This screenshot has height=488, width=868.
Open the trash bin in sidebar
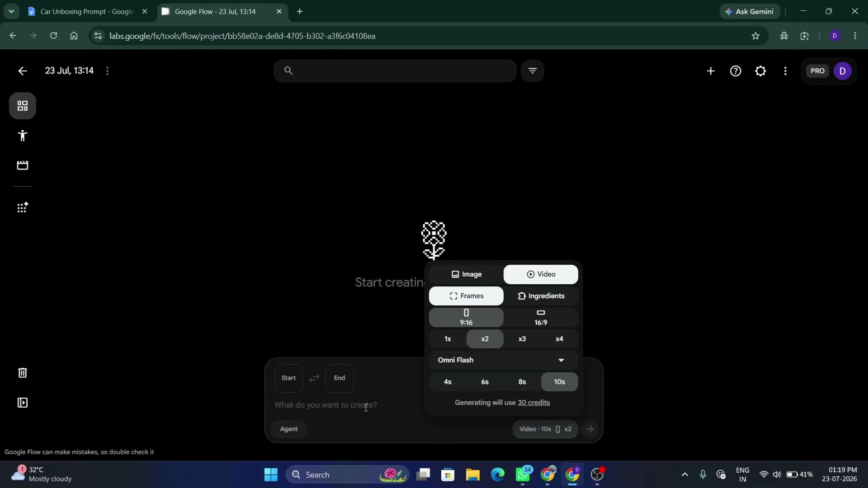click(23, 373)
